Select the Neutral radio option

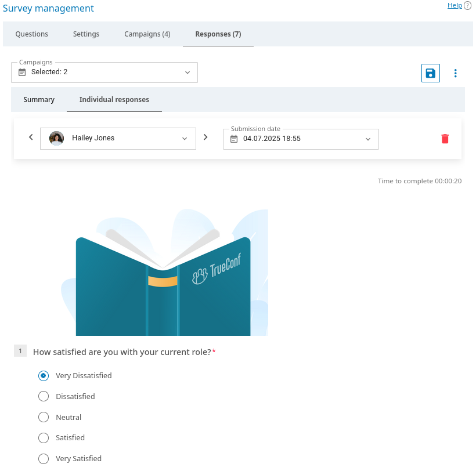pyautogui.click(x=44, y=417)
